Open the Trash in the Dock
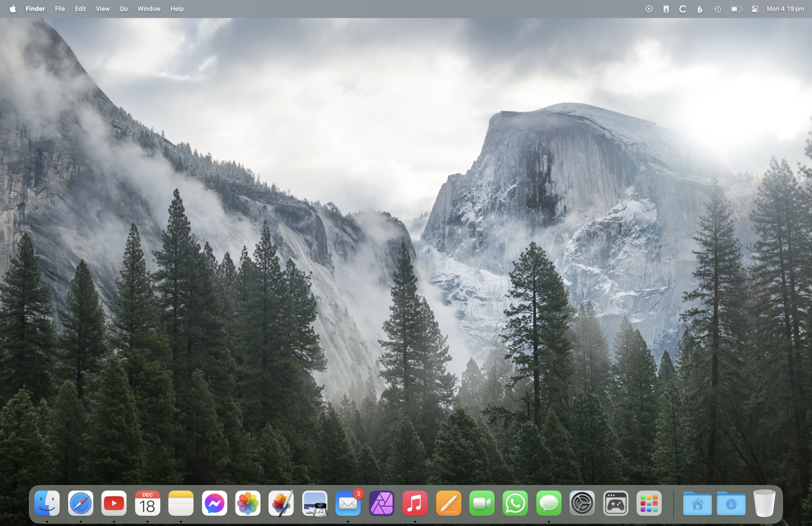Screen dimensions: 812x526 coord(764,504)
